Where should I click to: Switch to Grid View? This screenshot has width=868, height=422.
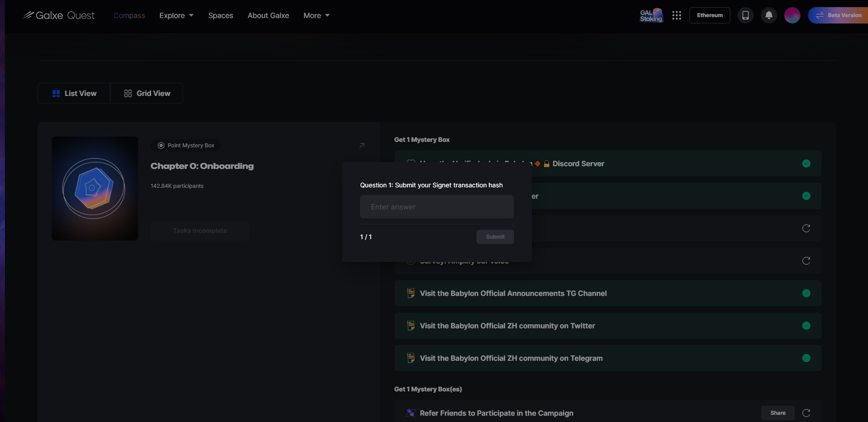pyautogui.click(x=147, y=93)
